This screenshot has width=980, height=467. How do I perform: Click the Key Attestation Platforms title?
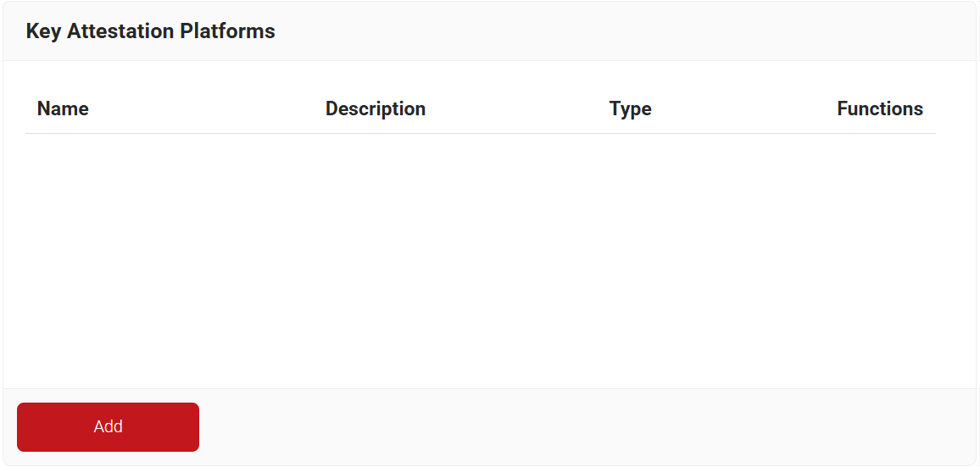point(151,31)
